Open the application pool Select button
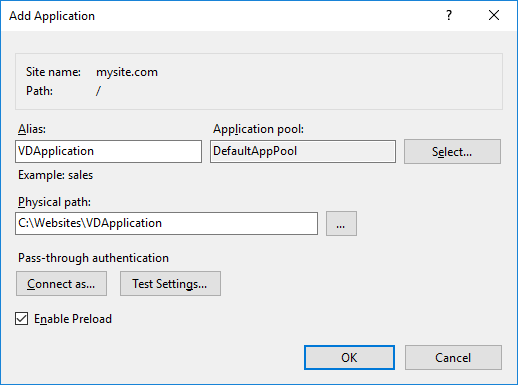Screen dimensions: 518x385 tap(452, 152)
